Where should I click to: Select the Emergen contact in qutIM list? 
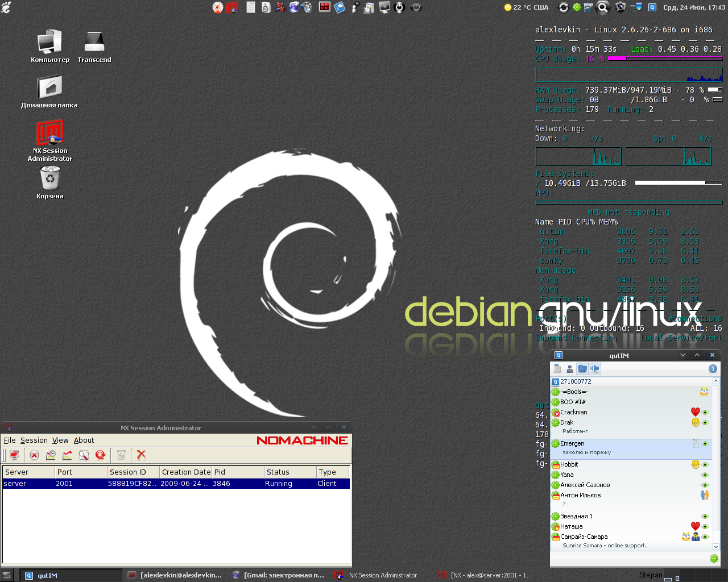572,443
